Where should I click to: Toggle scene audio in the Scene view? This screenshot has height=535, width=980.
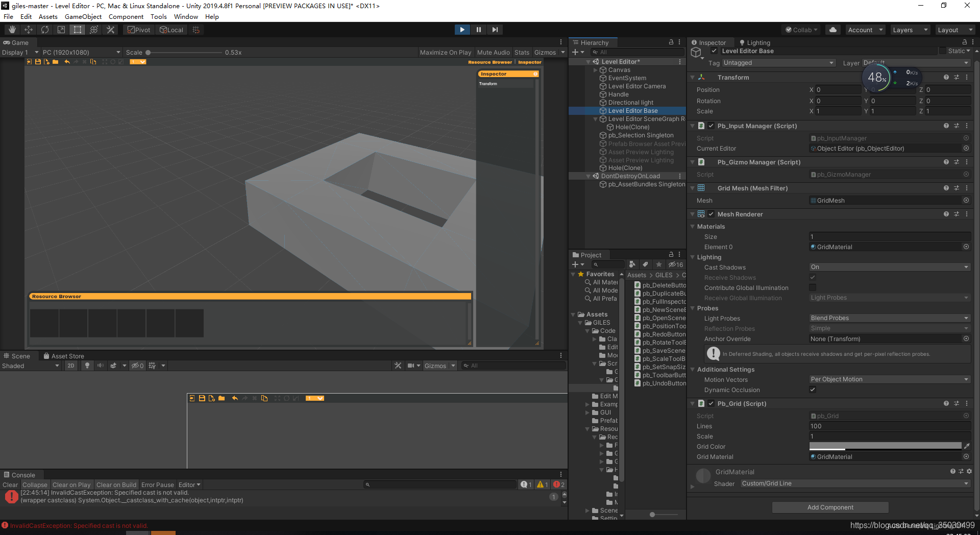[100, 366]
